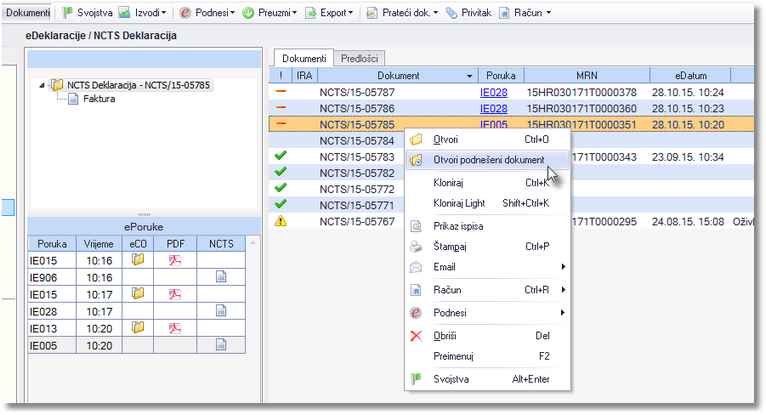766x415 pixels.
Task: Click IE028 link for NCTS/15-05787
Action: click(493, 92)
